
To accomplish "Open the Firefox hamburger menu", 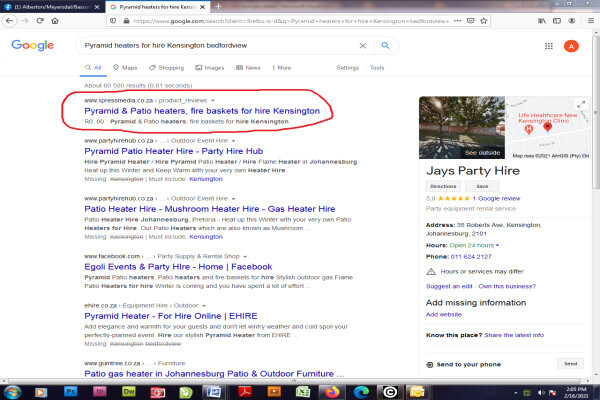I will pyautogui.click(x=591, y=21).
